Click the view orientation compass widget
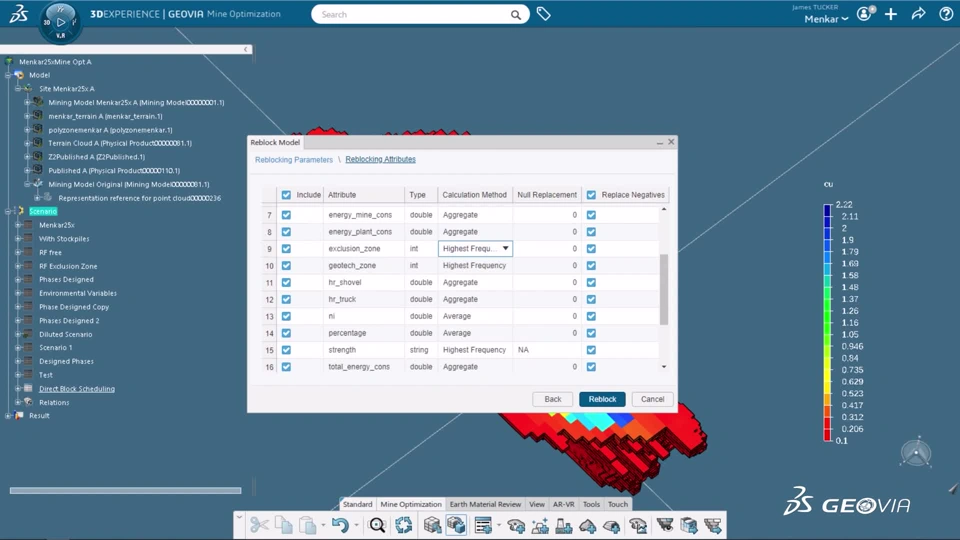Image resolution: width=960 pixels, height=540 pixels. [x=916, y=453]
